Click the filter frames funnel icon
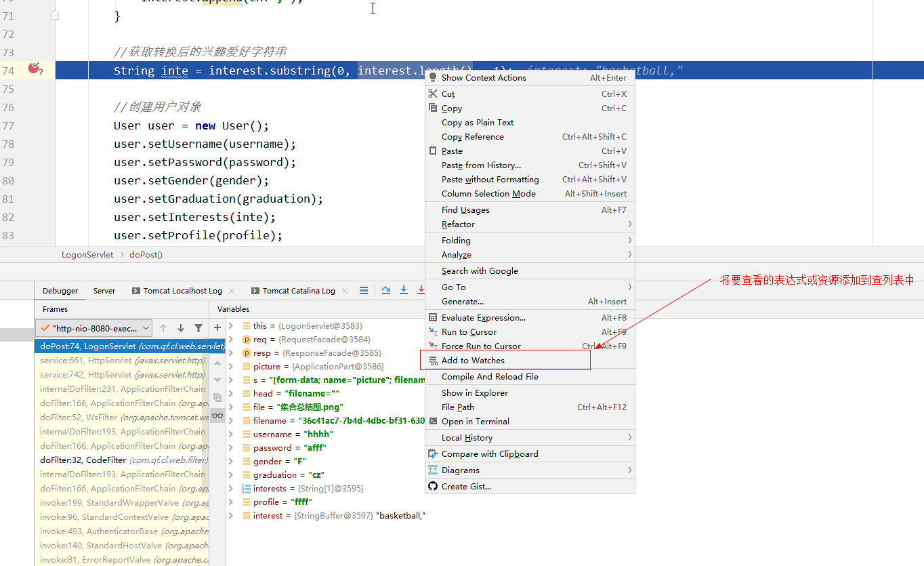Image resolution: width=924 pixels, height=566 pixels. 198,328
